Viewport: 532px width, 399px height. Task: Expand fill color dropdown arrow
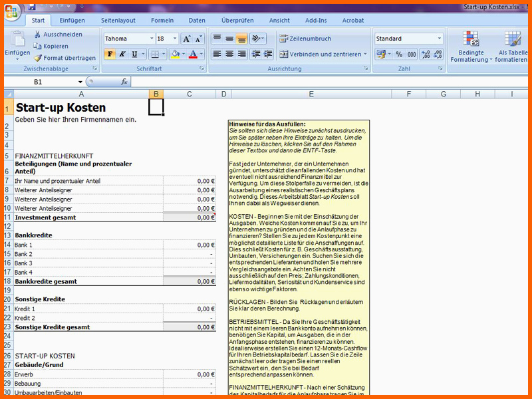click(x=184, y=54)
